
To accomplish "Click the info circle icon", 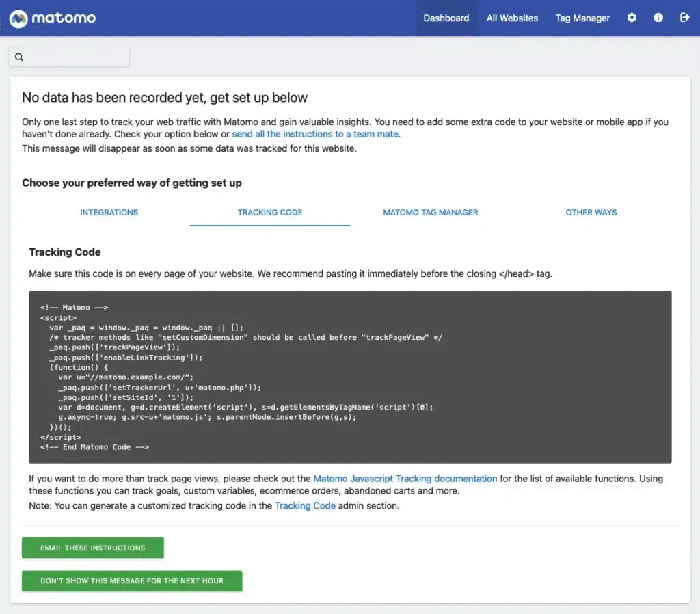I will pos(658,18).
